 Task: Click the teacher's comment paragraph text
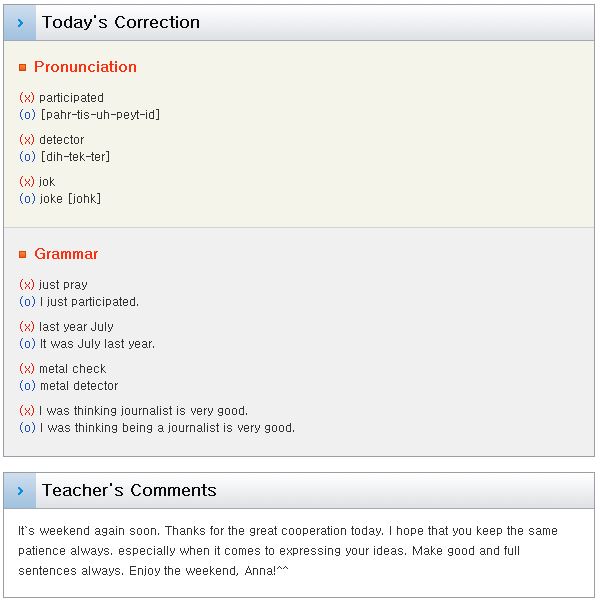288,551
